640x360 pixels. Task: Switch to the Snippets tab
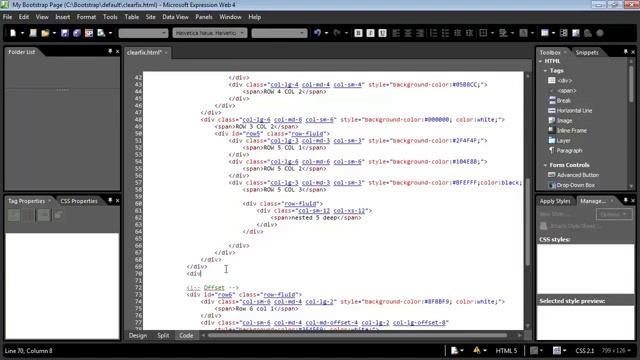[587, 52]
